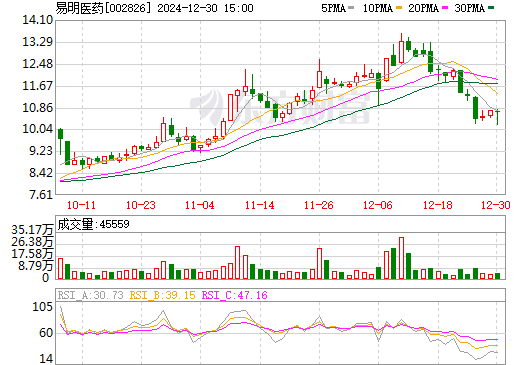Image resolution: width=520 pixels, height=365 pixels.
Task: Click the tallest red volume bar
Action: [401, 258]
